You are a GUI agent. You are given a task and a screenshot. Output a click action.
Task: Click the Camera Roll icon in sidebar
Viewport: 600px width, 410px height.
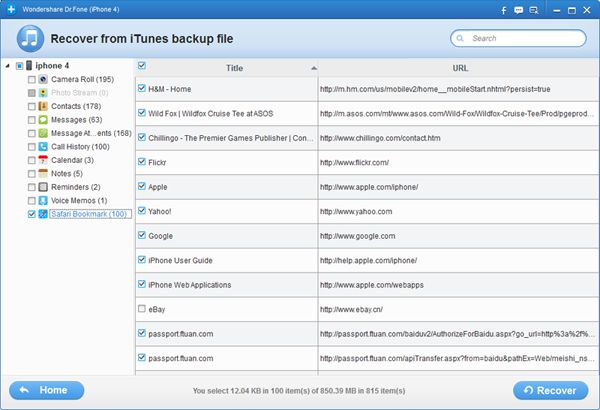(43, 79)
